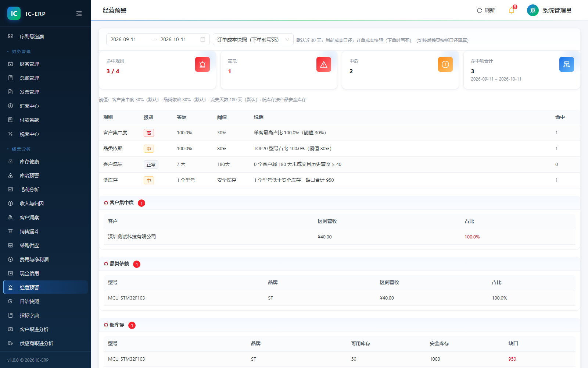
Task: Click the 毛利分析 chart icon
Action: pyautogui.click(x=11, y=190)
